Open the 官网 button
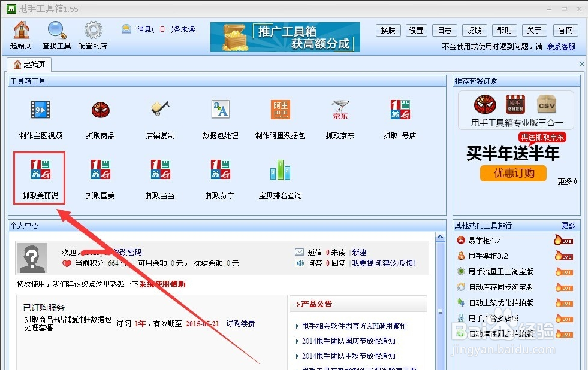The width and height of the screenshot is (588, 370). (565, 30)
